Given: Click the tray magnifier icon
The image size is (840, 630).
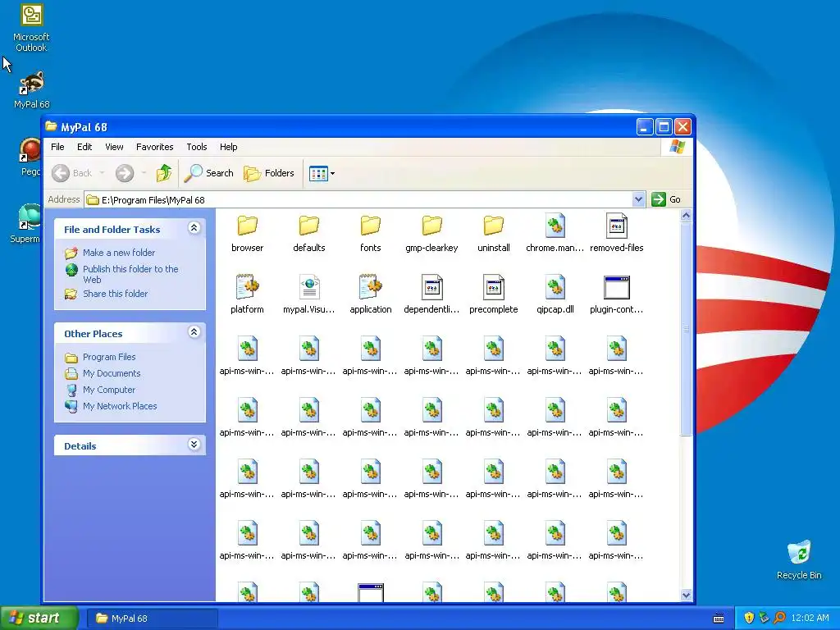Looking at the screenshot, I should [x=779, y=619].
